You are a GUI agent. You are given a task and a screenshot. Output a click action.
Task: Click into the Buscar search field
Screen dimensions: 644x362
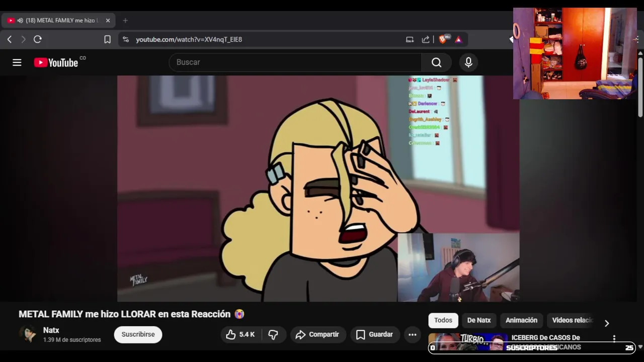[x=295, y=62]
